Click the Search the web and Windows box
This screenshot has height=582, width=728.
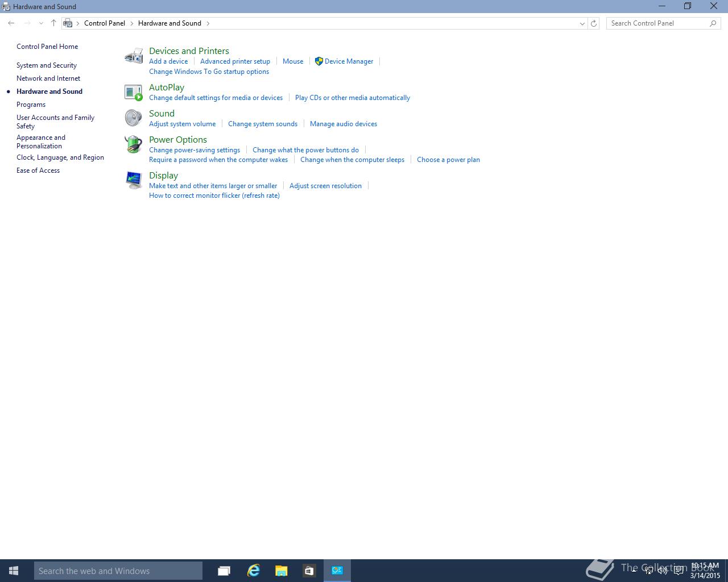(x=118, y=571)
